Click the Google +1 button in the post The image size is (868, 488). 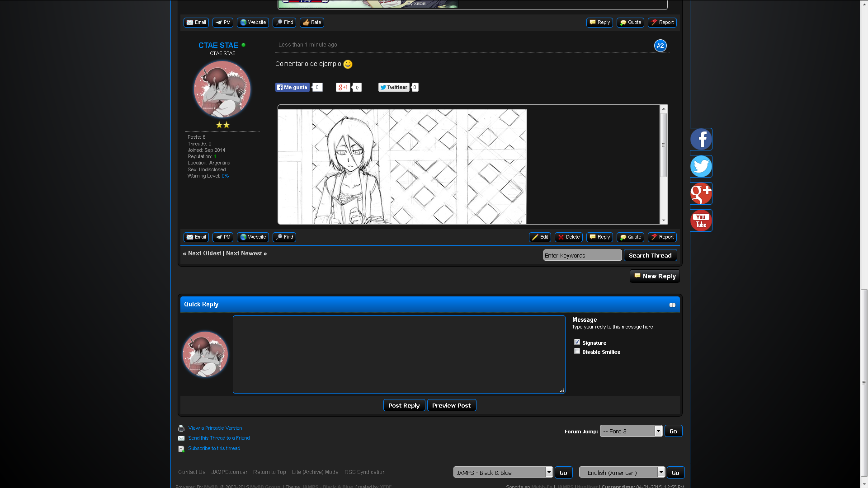pyautogui.click(x=343, y=87)
